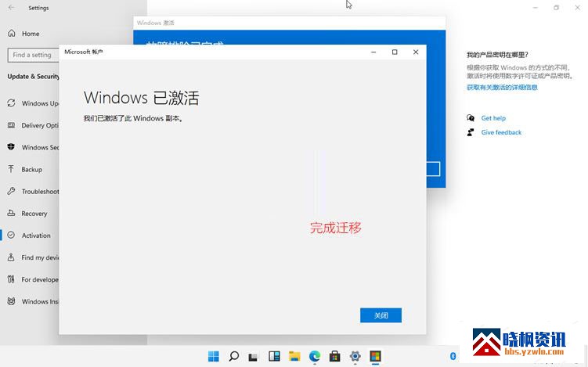Open the 获取有关激活的详细信息 link
The width and height of the screenshot is (588, 367).
[502, 88]
